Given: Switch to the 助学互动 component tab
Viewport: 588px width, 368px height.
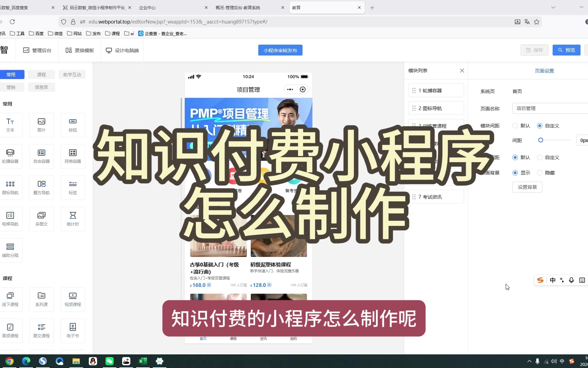Looking at the screenshot, I should click(x=72, y=75).
